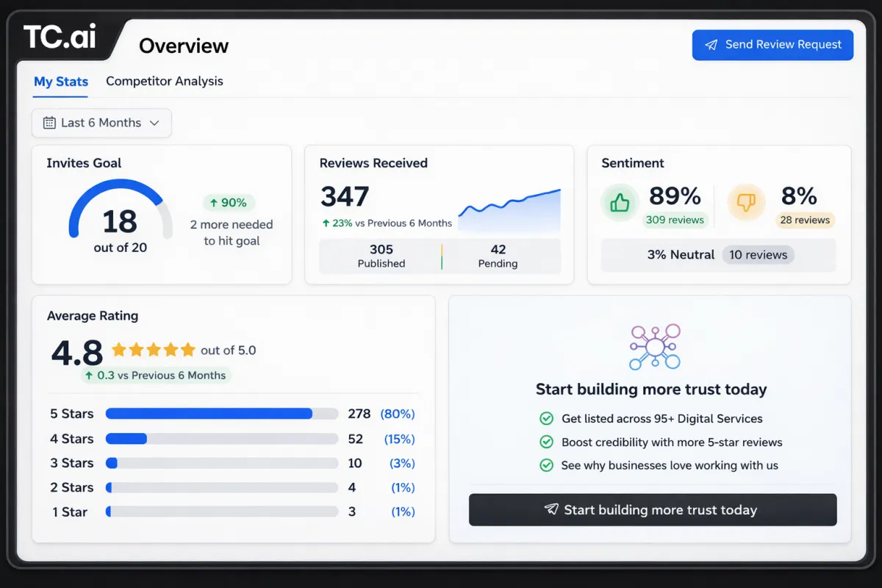Click the checkmark beside 'See why businesses love' line
882x588 pixels.
(547, 465)
